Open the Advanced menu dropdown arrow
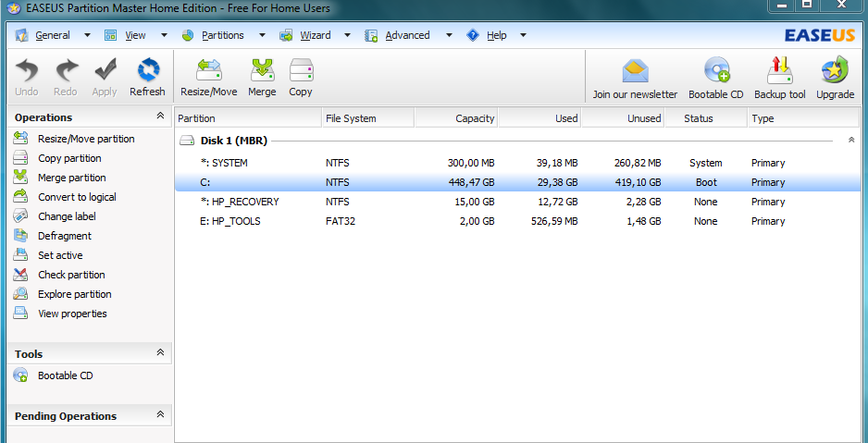The height and width of the screenshot is (443, 868). [x=449, y=35]
